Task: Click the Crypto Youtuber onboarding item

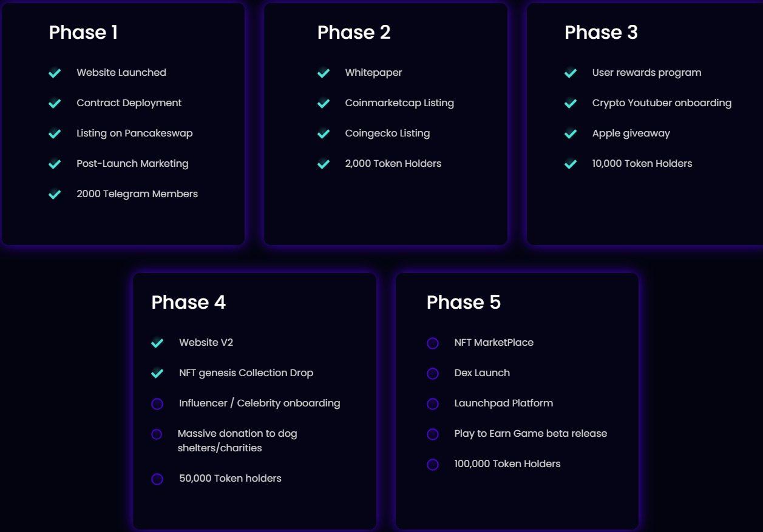Action: (x=662, y=103)
